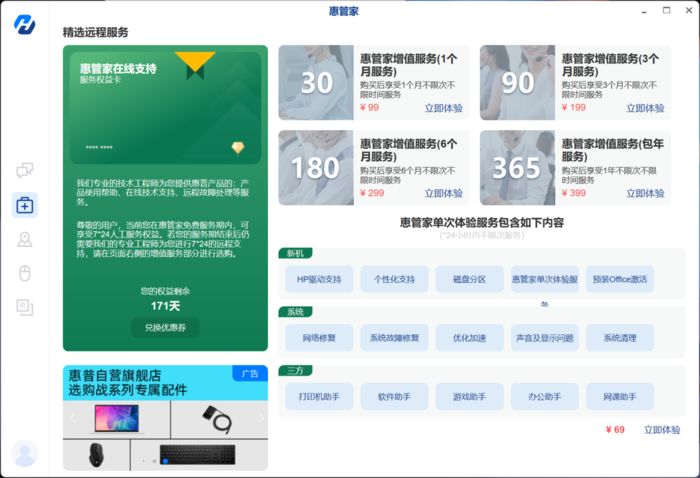Click the 新机 category tag
The image size is (700, 478).
[x=295, y=254]
